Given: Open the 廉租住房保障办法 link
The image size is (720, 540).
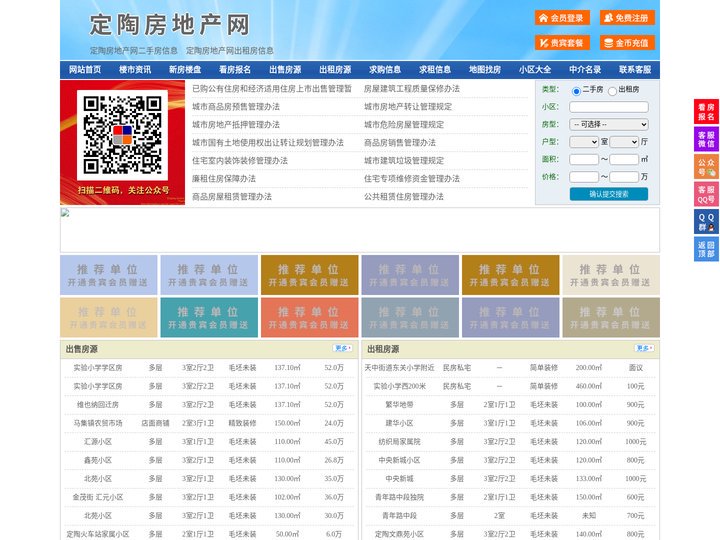Looking at the screenshot, I should click(224, 179).
